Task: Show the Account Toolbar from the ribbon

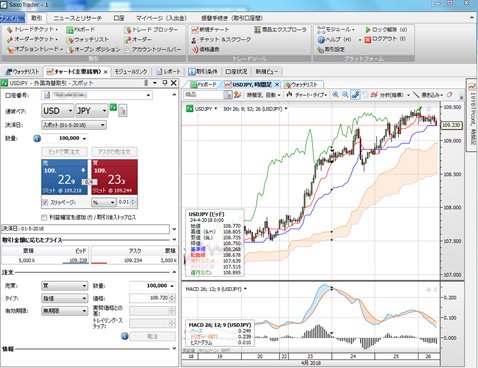Action: (153, 49)
